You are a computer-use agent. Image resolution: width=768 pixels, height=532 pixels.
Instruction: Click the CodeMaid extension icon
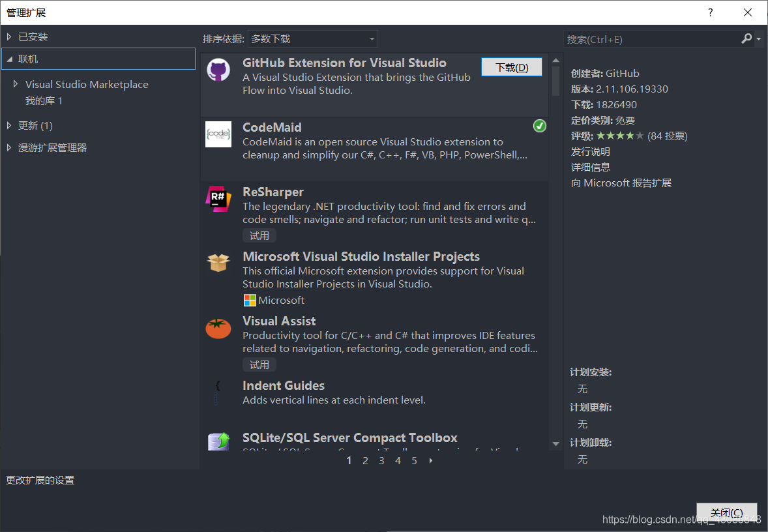point(218,134)
